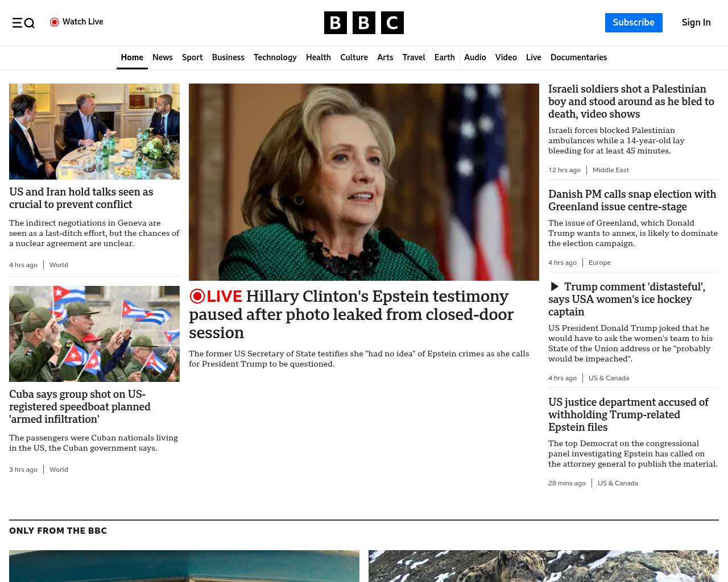Open the Documentaries section

coord(578,57)
